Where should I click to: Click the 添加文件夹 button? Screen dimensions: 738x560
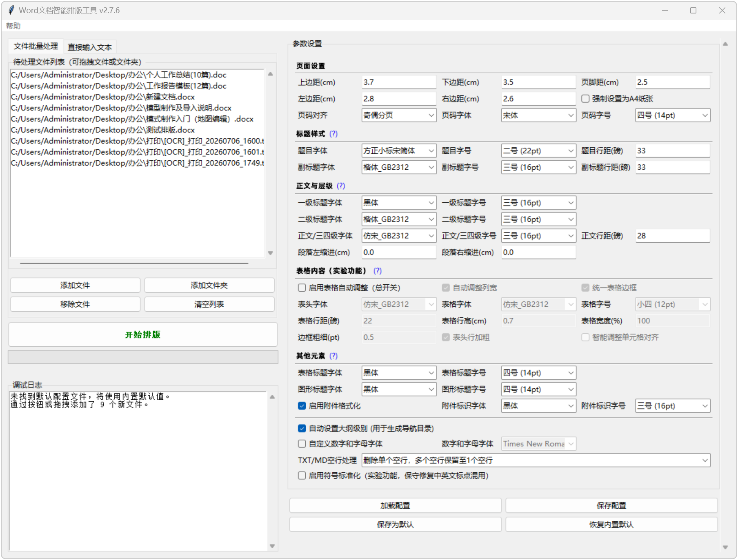click(x=209, y=286)
